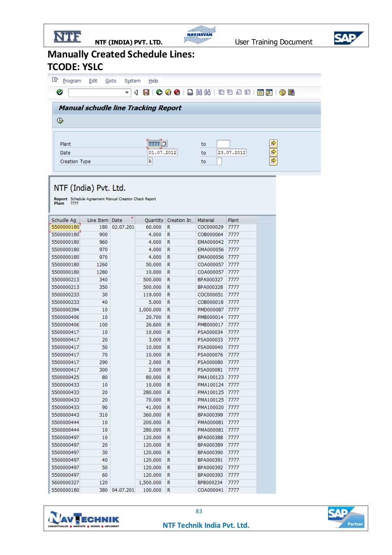
Task: Click the red Cancel icon
Action: (x=177, y=92)
